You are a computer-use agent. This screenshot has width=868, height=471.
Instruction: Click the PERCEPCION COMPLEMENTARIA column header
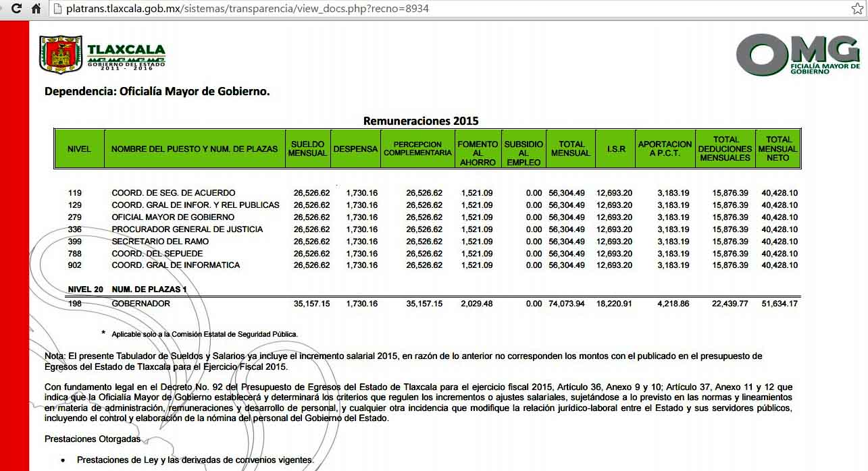[x=417, y=148]
